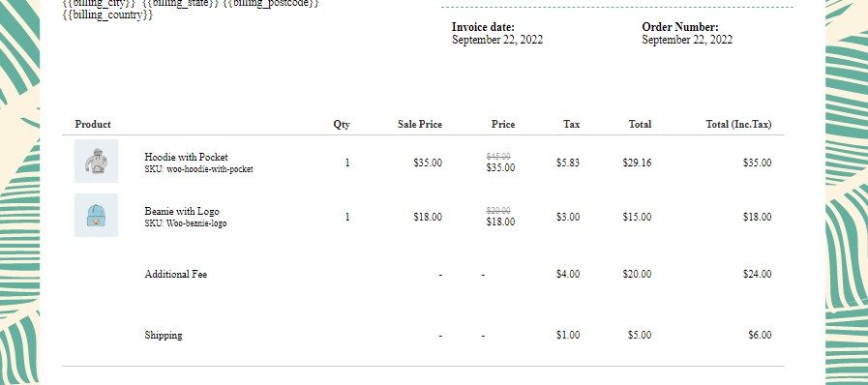The width and height of the screenshot is (868, 385).
Task: Click the struck-through $45.00 price
Action: click(x=498, y=157)
